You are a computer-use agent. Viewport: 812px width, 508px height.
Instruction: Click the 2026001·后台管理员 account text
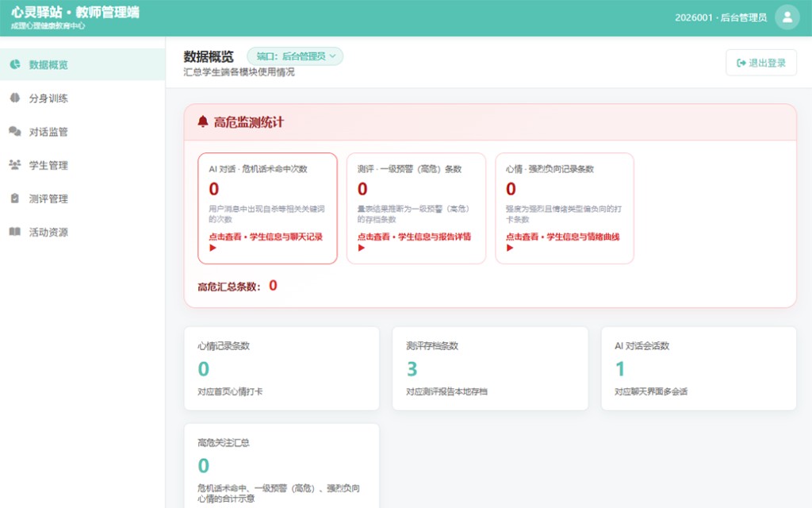point(721,17)
